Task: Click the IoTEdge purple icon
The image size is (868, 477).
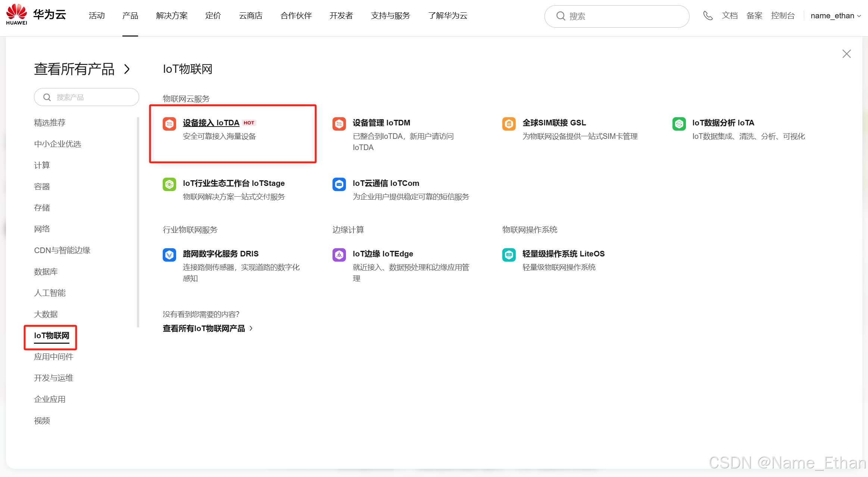Action: click(339, 255)
